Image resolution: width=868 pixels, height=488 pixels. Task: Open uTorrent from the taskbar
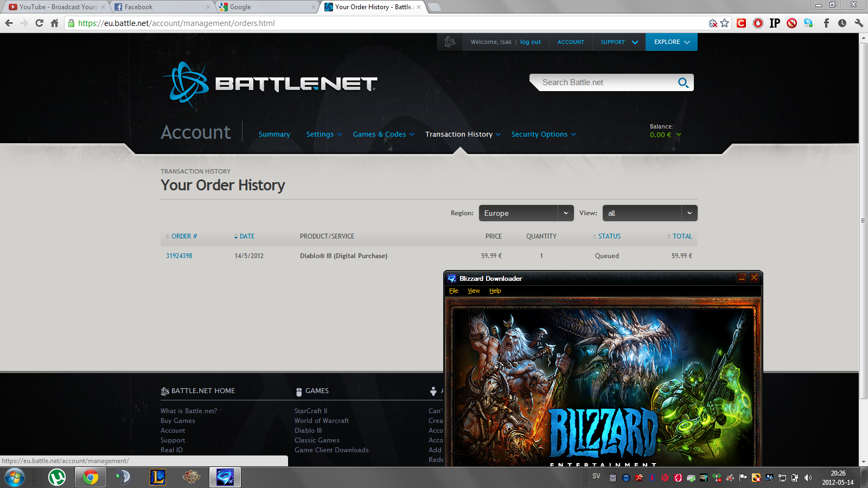coord(57,477)
